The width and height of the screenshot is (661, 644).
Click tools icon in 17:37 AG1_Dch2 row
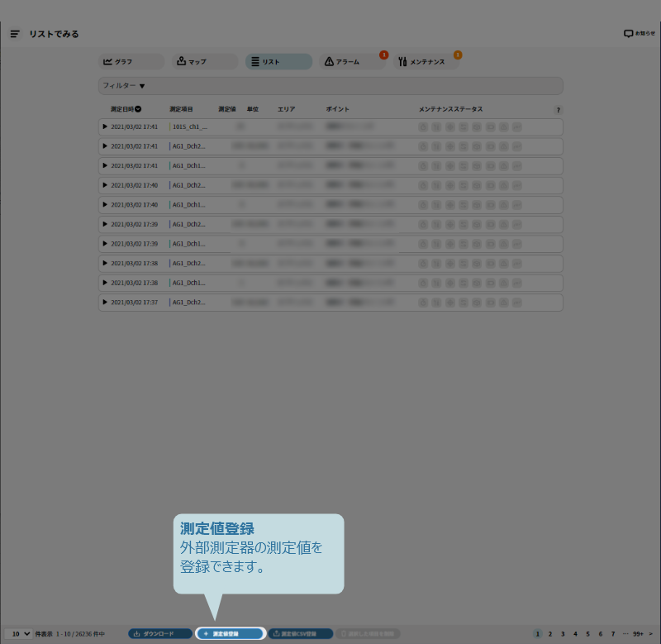tap(437, 303)
